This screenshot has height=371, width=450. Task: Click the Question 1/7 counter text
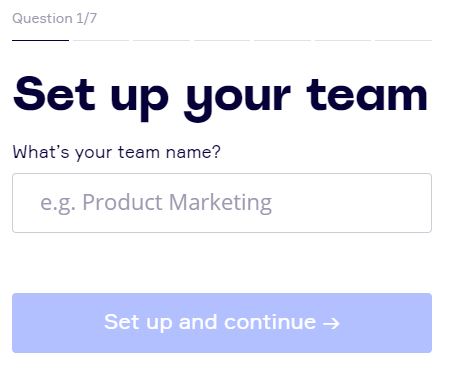[x=54, y=18]
